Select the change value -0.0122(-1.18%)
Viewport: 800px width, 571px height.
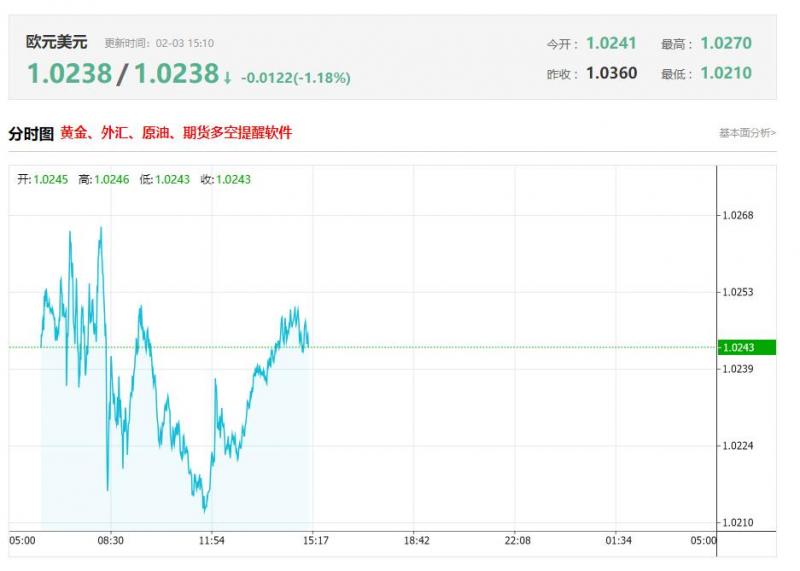click(295, 78)
